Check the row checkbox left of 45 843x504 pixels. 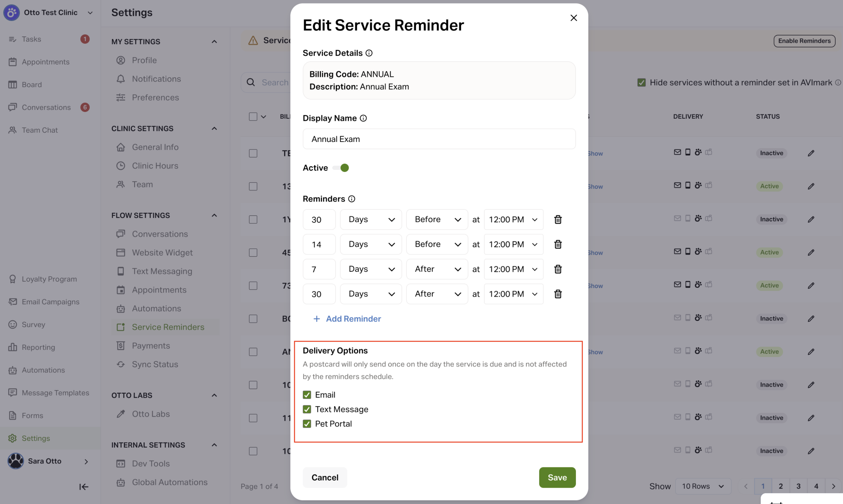253,252
